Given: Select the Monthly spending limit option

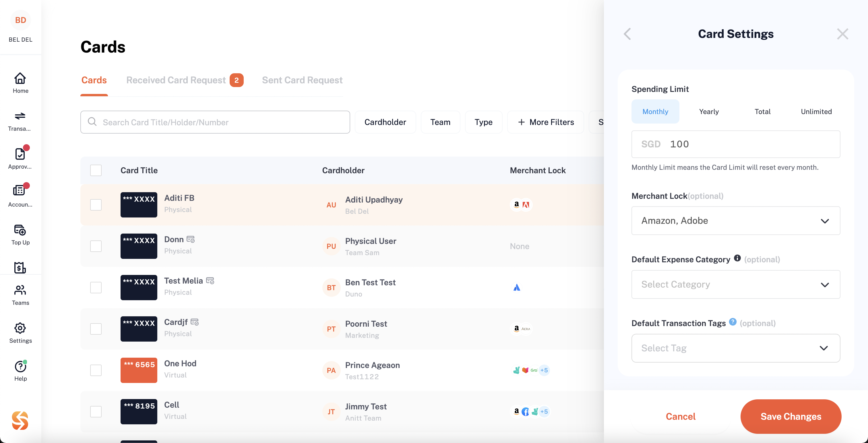Looking at the screenshot, I should pyautogui.click(x=655, y=112).
